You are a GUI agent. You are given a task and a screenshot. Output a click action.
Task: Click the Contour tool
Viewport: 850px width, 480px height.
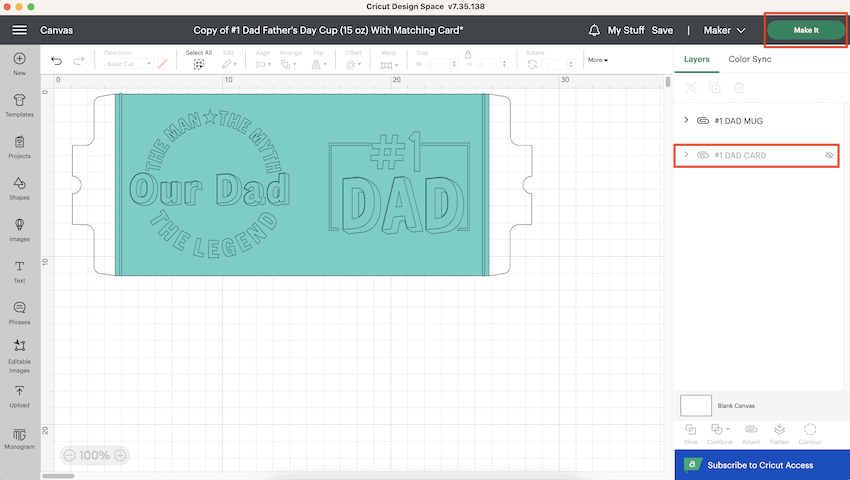coord(810,433)
